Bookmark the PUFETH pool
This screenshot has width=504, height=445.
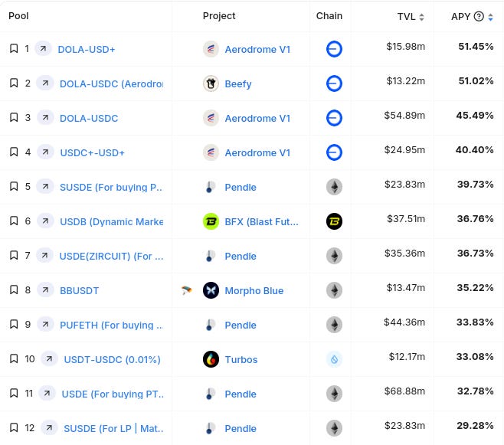(14, 324)
